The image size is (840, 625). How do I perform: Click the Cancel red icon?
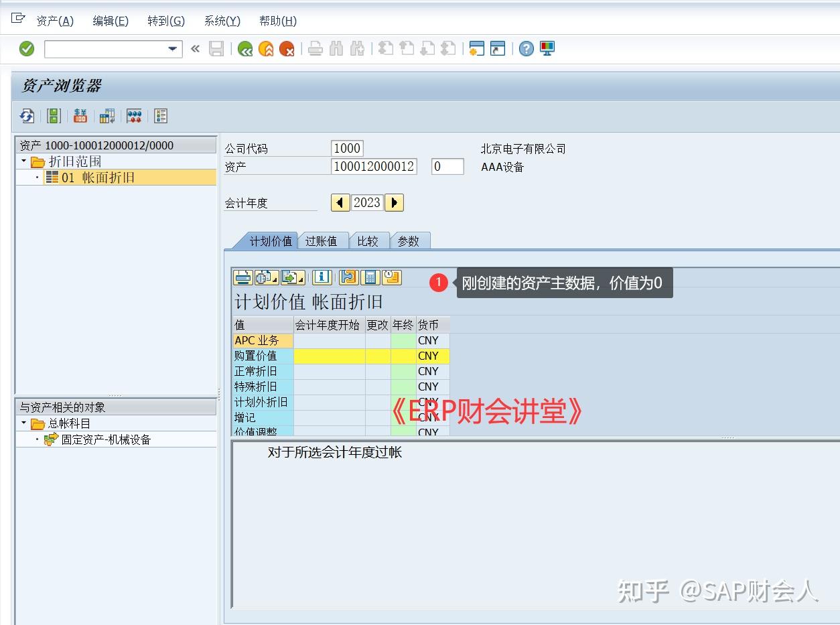288,48
